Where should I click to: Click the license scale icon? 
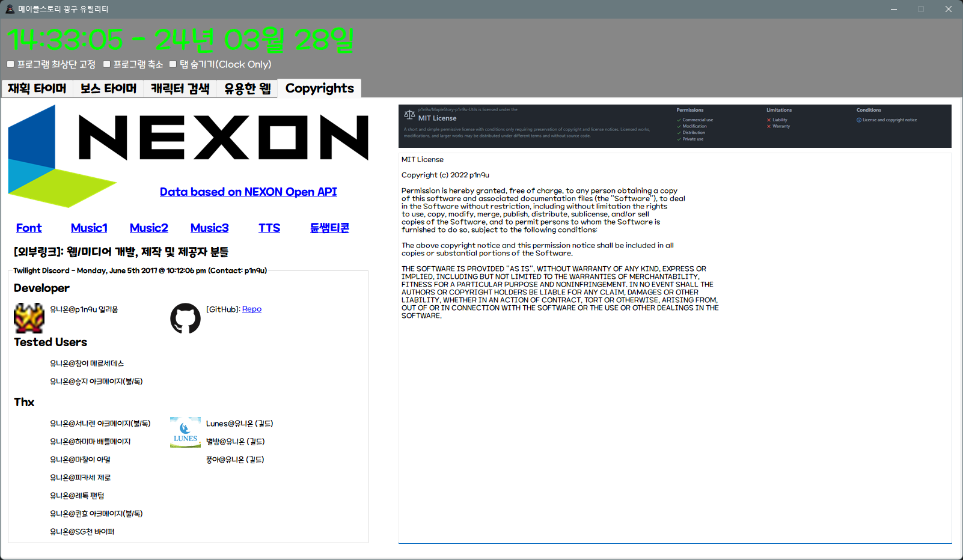pyautogui.click(x=409, y=114)
